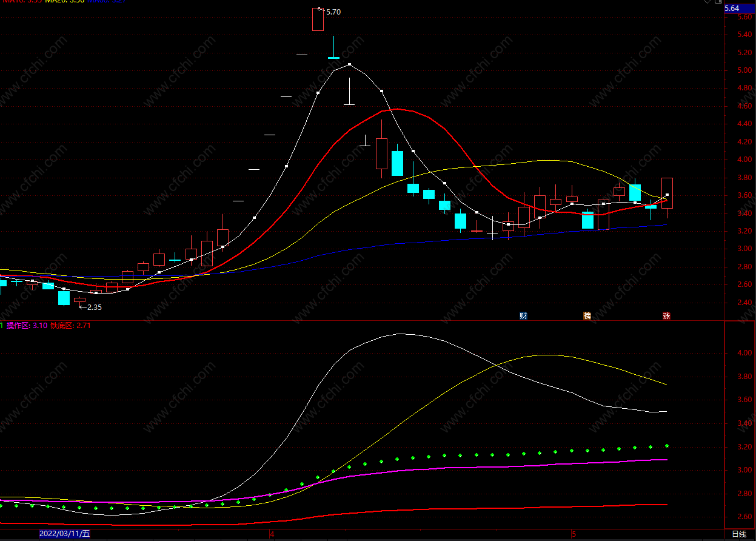Click the 日线 daily period label
Image resolution: width=756 pixels, height=541 pixels.
(x=739, y=534)
